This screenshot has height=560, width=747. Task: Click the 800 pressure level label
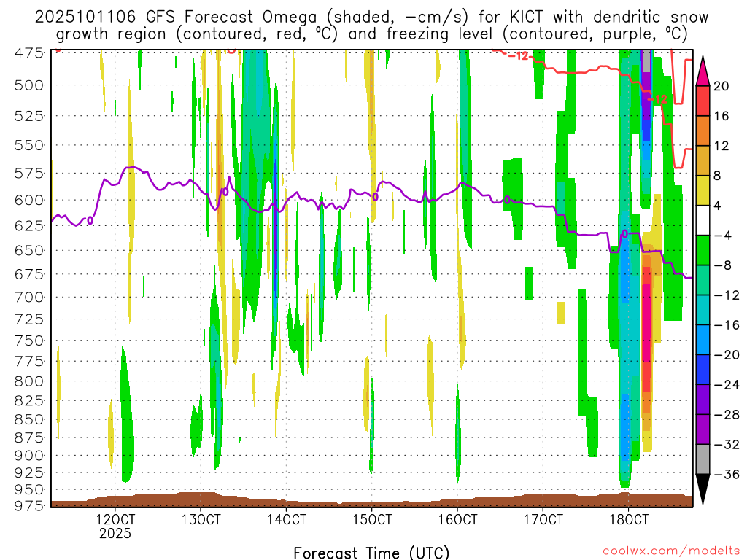pyautogui.click(x=29, y=381)
